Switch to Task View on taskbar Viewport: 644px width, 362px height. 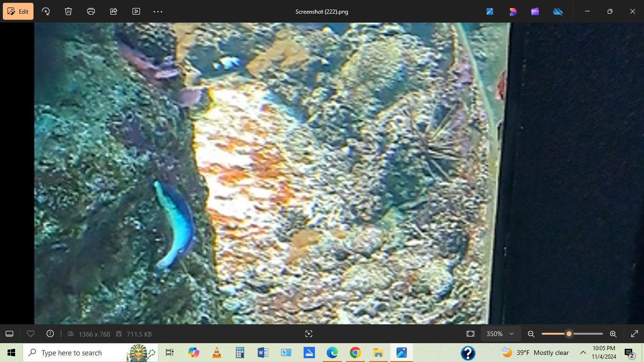[x=169, y=353]
